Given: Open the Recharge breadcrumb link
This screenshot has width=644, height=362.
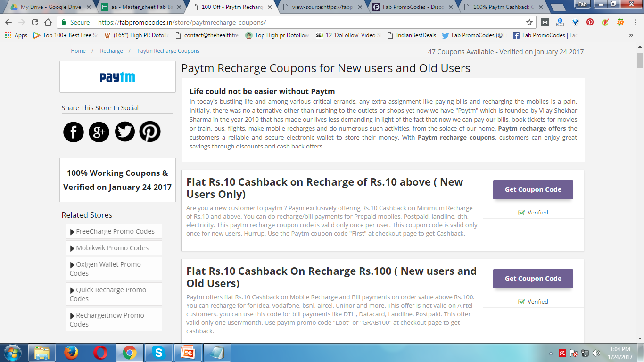Looking at the screenshot, I should pos(111,51).
